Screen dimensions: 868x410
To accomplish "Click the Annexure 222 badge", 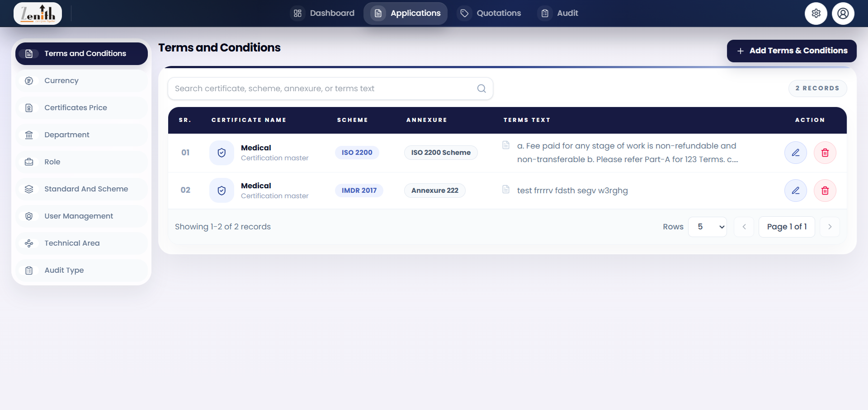I will 435,191.
